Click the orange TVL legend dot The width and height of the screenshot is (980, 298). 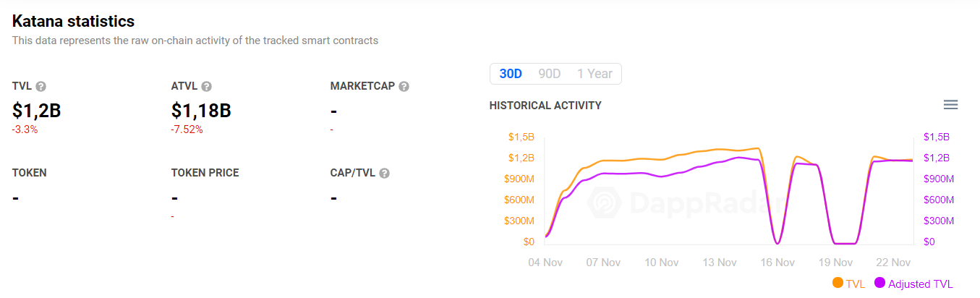[838, 284]
